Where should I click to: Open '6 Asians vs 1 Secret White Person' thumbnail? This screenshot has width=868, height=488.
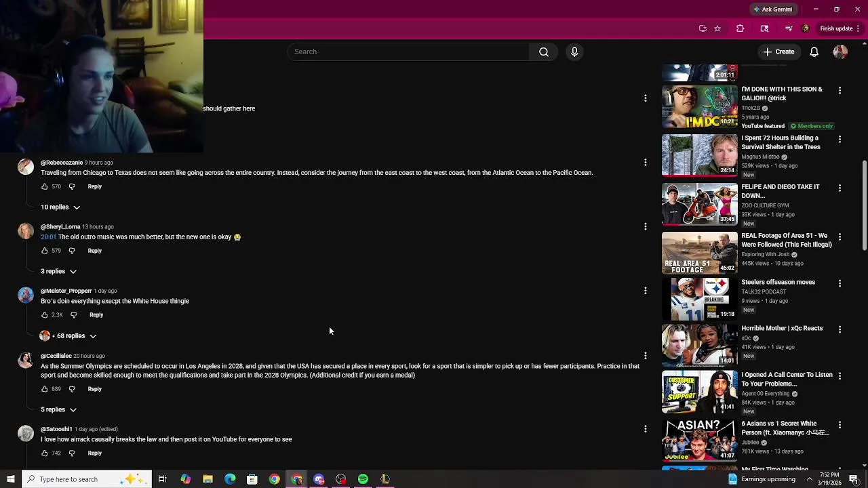[699, 440]
